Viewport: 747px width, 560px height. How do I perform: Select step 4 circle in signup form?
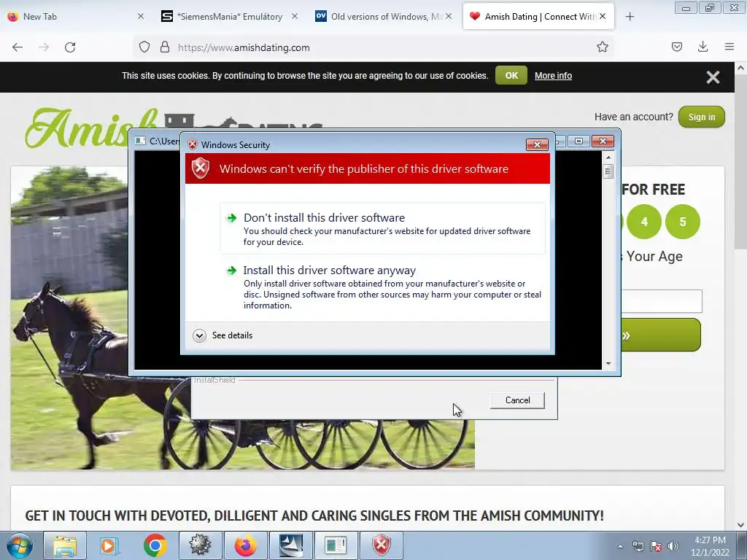[644, 222]
